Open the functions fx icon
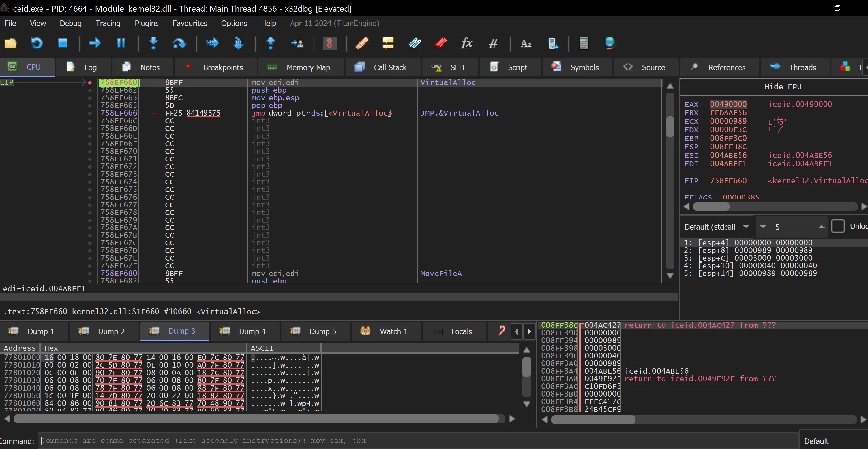 pos(467,43)
